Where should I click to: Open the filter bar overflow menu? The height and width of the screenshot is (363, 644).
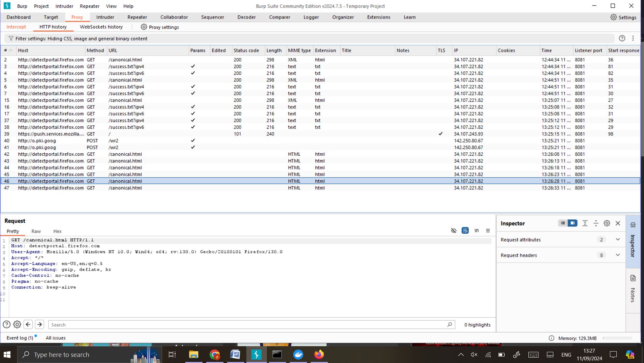(x=633, y=38)
